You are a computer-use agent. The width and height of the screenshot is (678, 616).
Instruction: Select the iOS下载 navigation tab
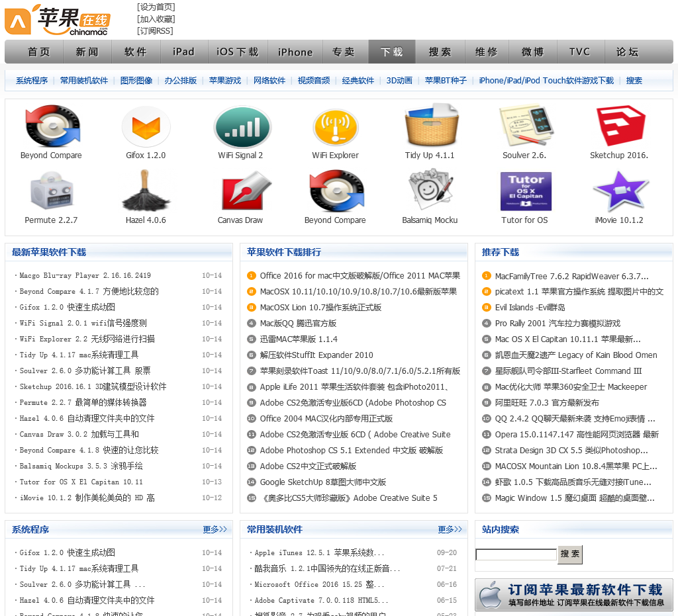(238, 52)
